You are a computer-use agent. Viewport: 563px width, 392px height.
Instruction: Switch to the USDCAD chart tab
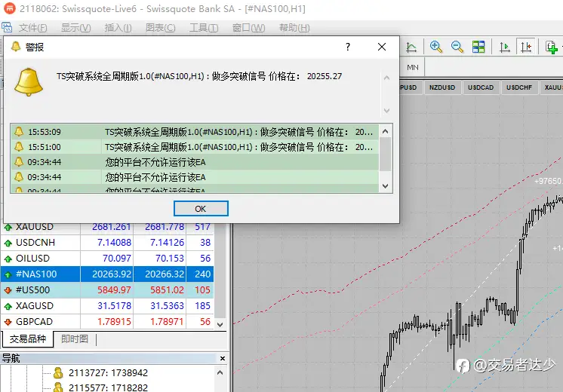click(x=481, y=87)
